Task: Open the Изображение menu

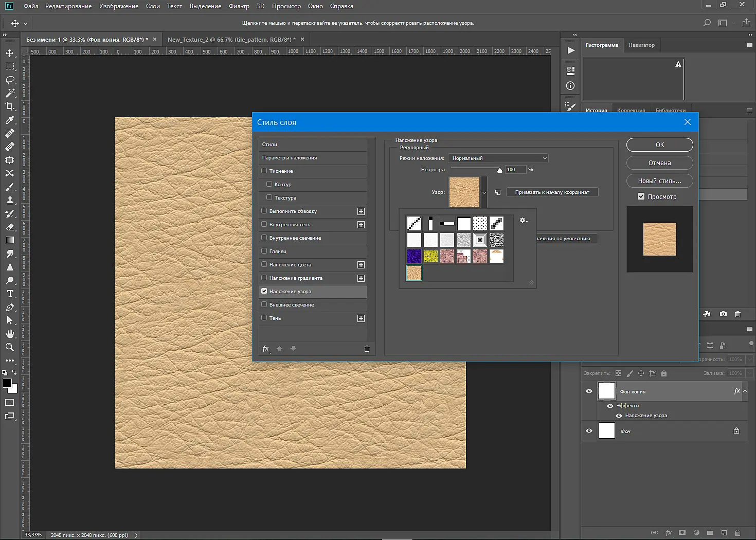Action: pyautogui.click(x=119, y=6)
